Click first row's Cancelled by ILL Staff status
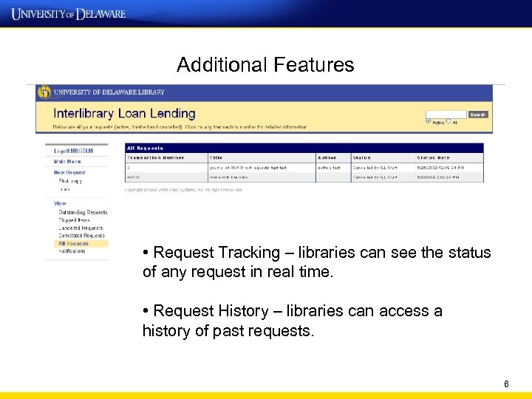Screen dimensions: 532x399 pyautogui.click(x=375, y=168)
